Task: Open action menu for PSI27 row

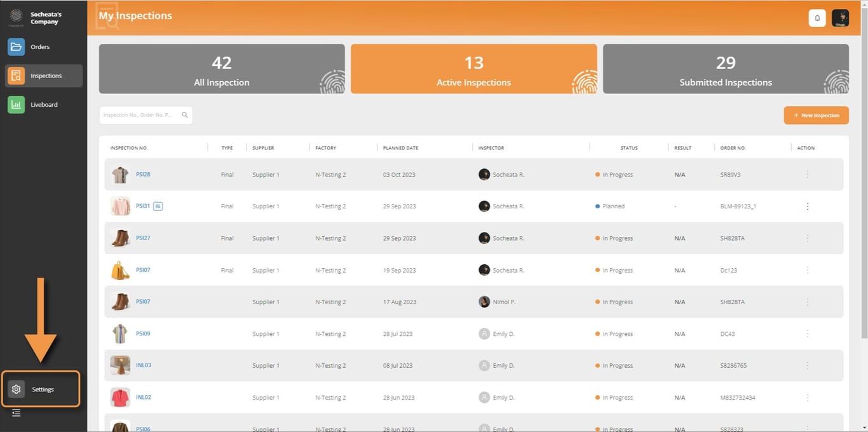Action: (x=808, y=238)
